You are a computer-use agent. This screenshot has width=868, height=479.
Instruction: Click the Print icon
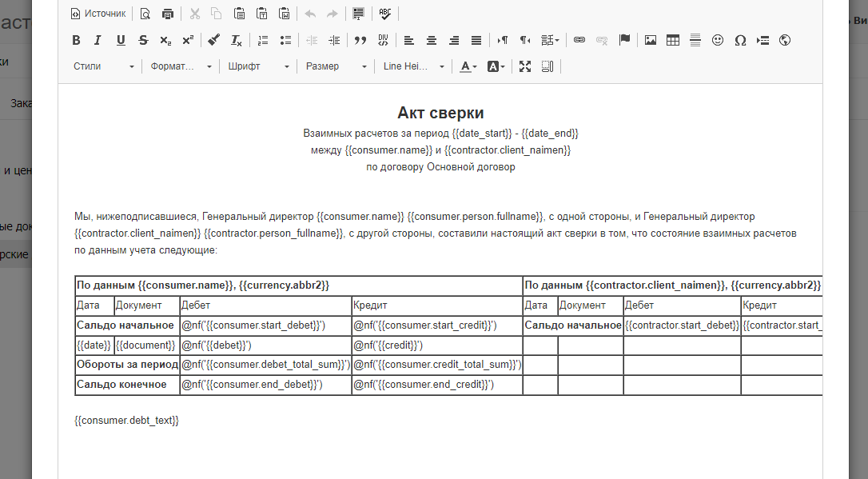tap(168, 14)
